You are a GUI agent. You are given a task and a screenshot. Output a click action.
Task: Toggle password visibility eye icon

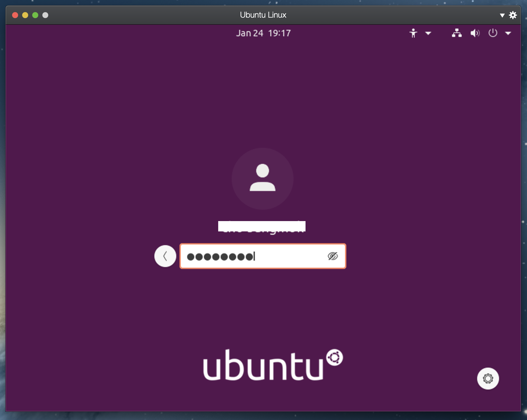pos(332,256)
